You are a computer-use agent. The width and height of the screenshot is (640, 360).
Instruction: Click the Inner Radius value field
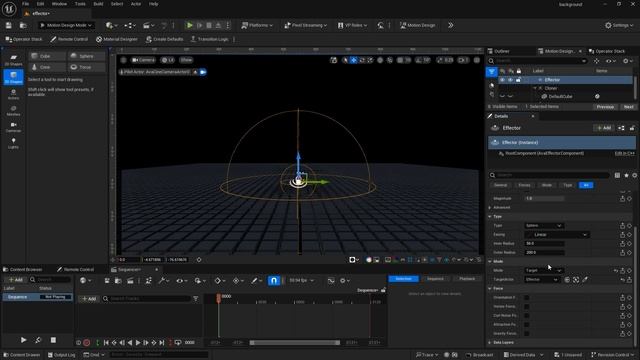[544, 244]
